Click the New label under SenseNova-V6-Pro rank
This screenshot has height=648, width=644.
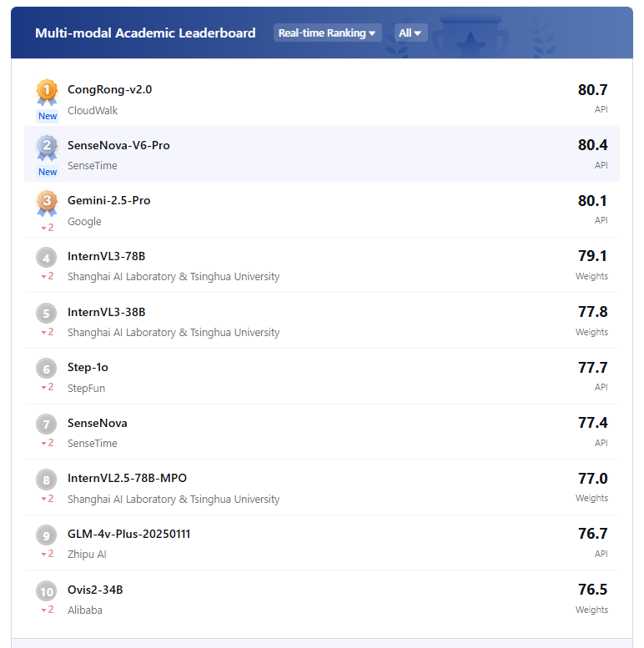pyautogui.click(x=48, y=172)
